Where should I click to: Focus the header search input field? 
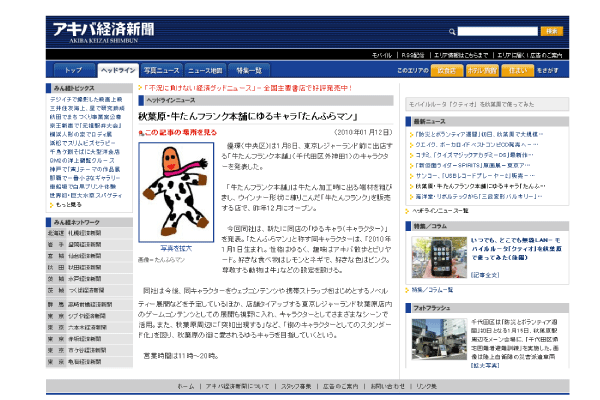point(497,31)
